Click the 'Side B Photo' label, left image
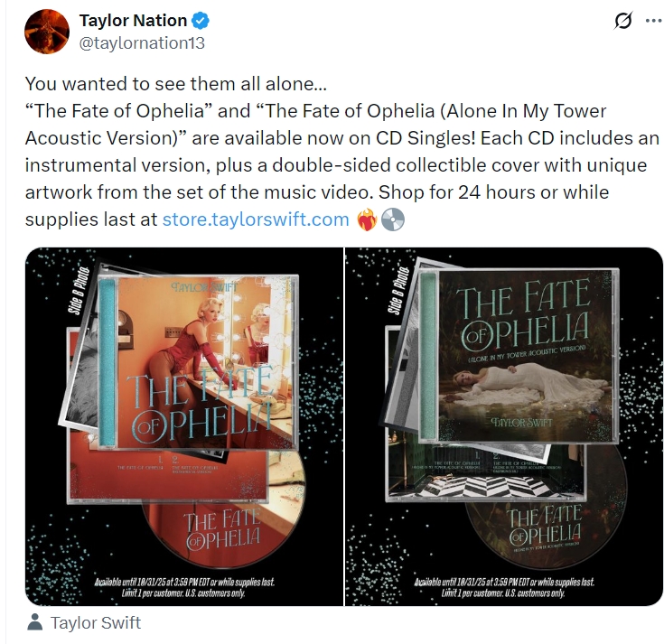664x644 pixels. coord(79,291)
